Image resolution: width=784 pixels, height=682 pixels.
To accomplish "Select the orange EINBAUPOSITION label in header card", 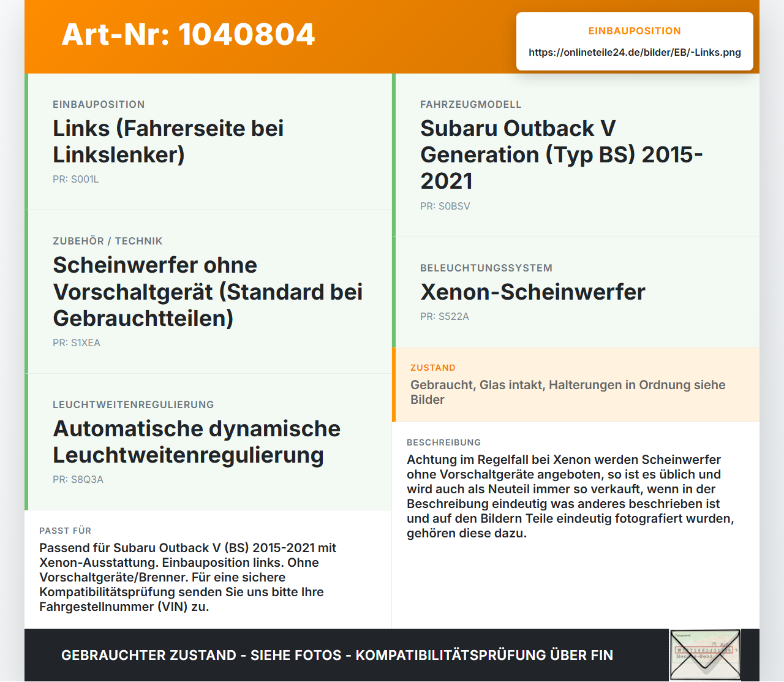I will [635, 31].
